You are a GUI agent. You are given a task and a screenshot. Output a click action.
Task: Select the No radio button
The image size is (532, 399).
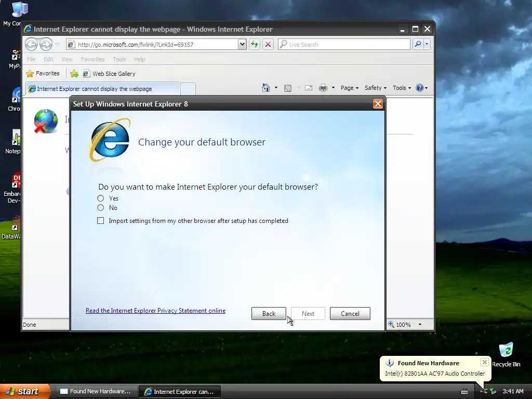[100, 208]
